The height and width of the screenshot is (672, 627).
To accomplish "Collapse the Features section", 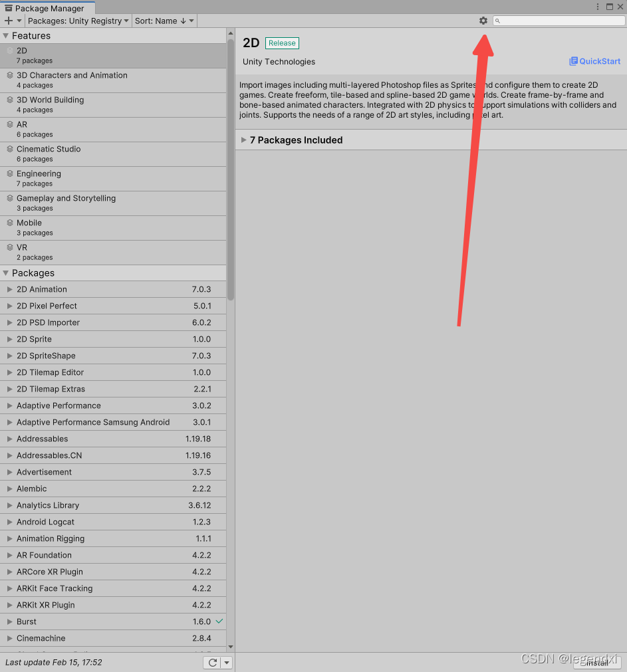I will click(5, 36).
